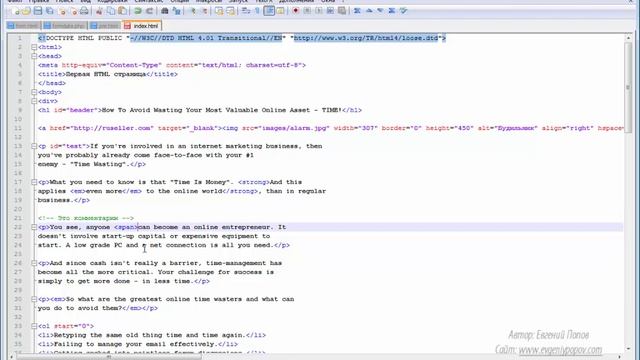Click the 'Retyping the same old thing' list item
The image size is (640, 360).
pos(152,335)
